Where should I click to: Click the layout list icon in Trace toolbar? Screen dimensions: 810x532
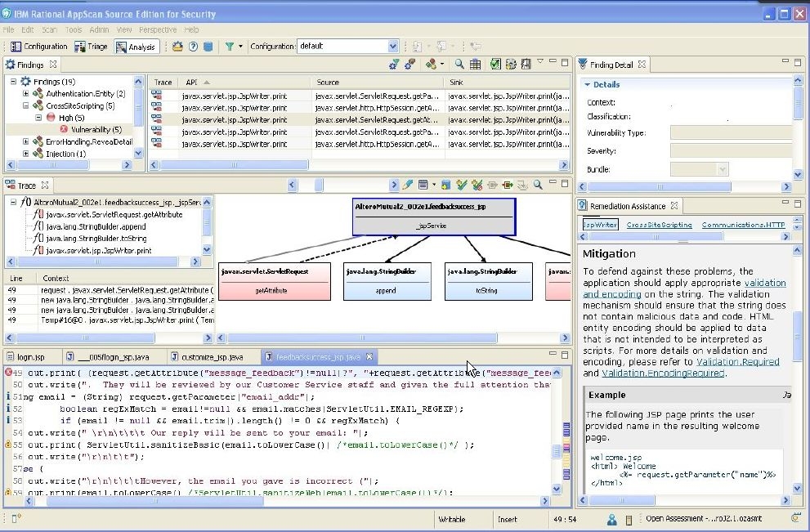click(x=423, y=185)
